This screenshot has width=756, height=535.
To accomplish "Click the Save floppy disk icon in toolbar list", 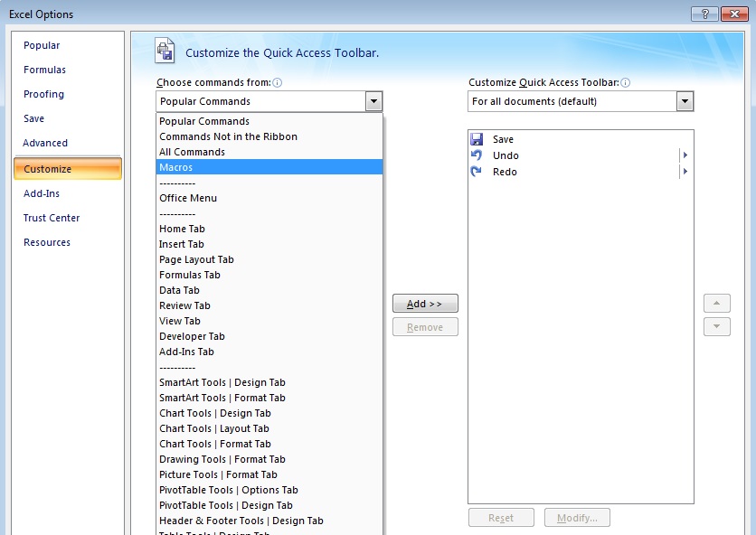I will pos(477,139).
